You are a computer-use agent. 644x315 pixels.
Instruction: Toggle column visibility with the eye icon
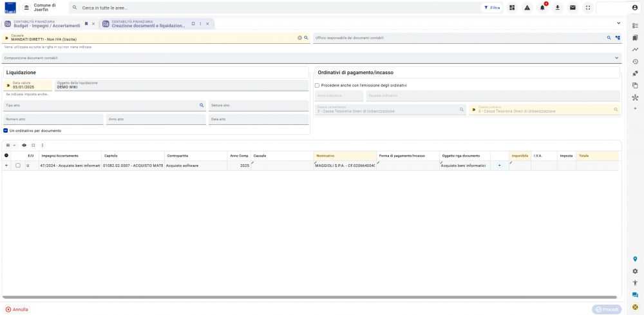pos(24,146)
